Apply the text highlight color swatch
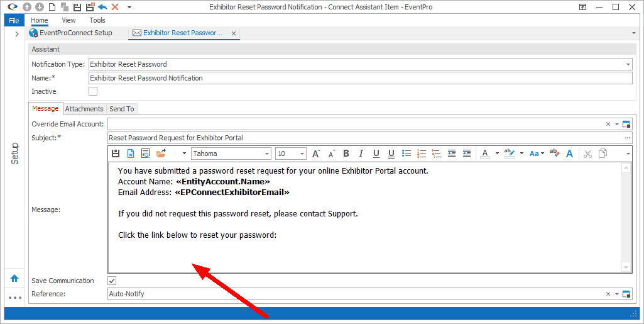Image resolution: width=644 pixels, height=324 pixels. coord(510,154)
